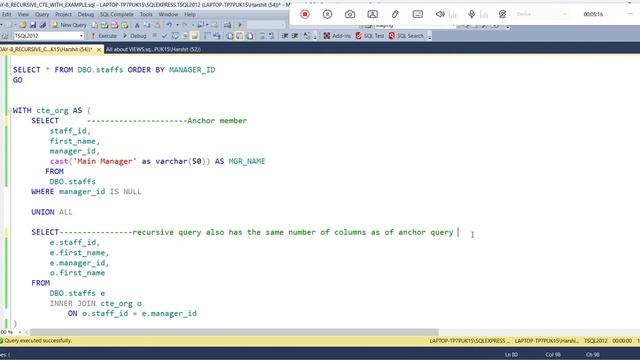
Task: Click the keyboard display icon in recorder bar
Action: (x=418, y=14)
